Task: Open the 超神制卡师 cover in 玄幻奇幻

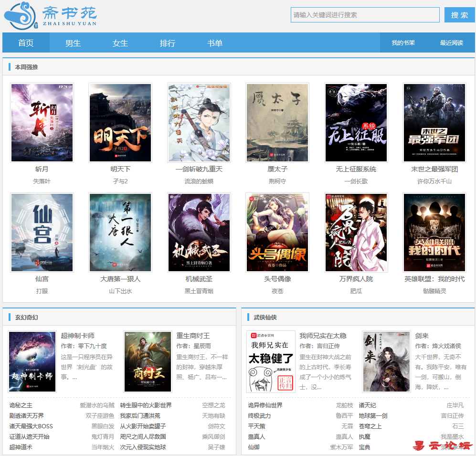Action: pyautogui.click(x=32, y=361)
